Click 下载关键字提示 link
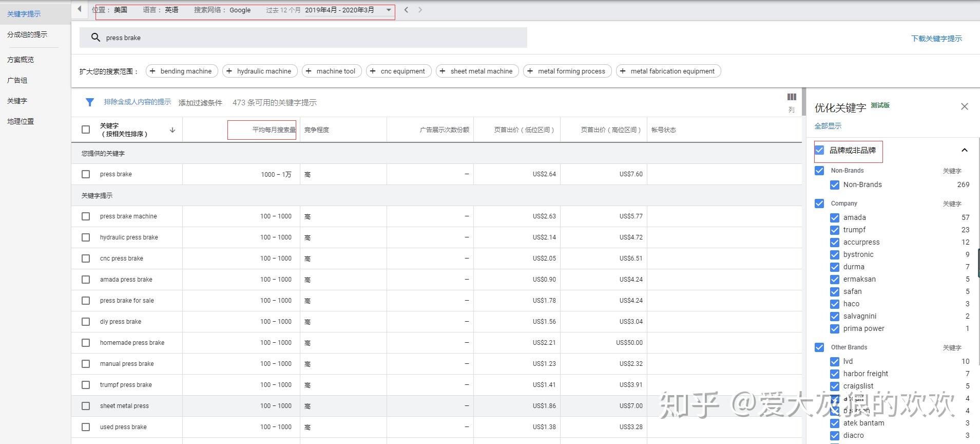Screen dimensions: 980x444 pyautogui.click(x=936, y=39)
